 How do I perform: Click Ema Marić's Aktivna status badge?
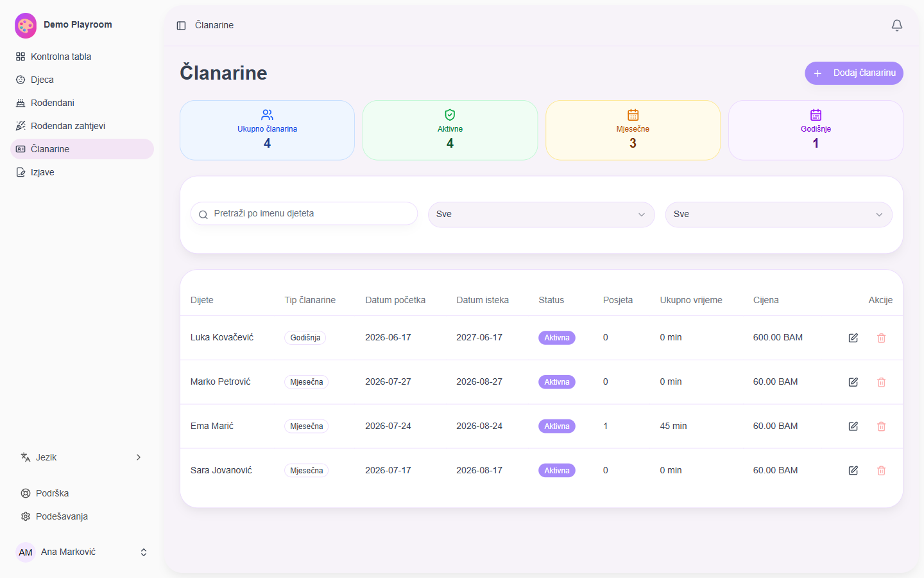point(557,426)
